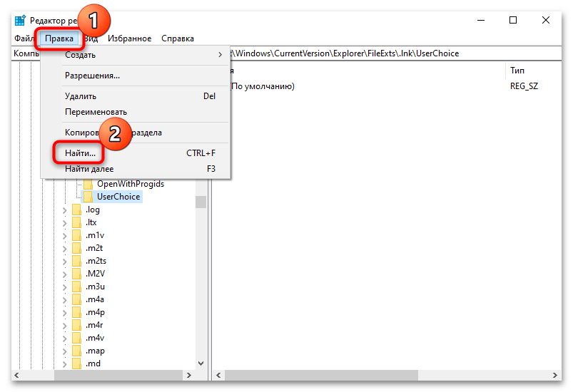Expand the .ltx tree node
Screen dimensions: 573x392
(65, 222)
